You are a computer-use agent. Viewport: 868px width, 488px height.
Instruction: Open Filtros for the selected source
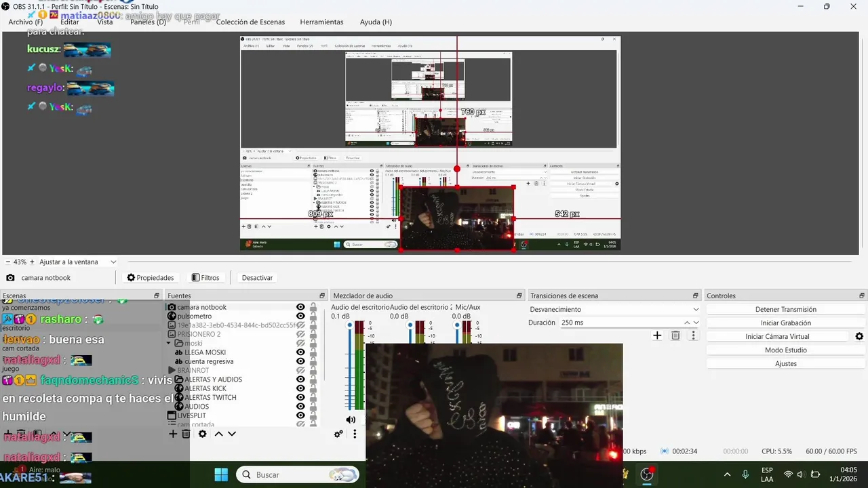tap(205, 277)
